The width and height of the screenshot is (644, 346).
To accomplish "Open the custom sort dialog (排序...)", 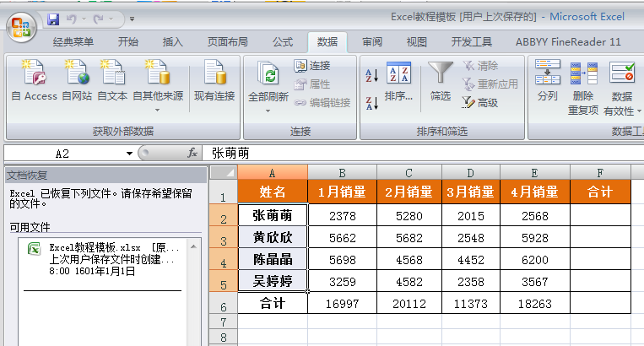I will (398, 81).
